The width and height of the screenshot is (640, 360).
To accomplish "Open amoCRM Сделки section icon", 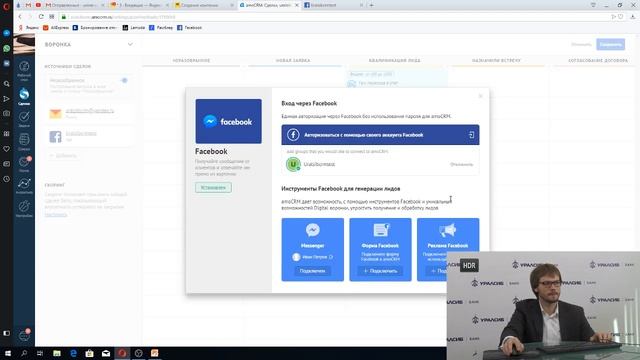I will 24,94.
